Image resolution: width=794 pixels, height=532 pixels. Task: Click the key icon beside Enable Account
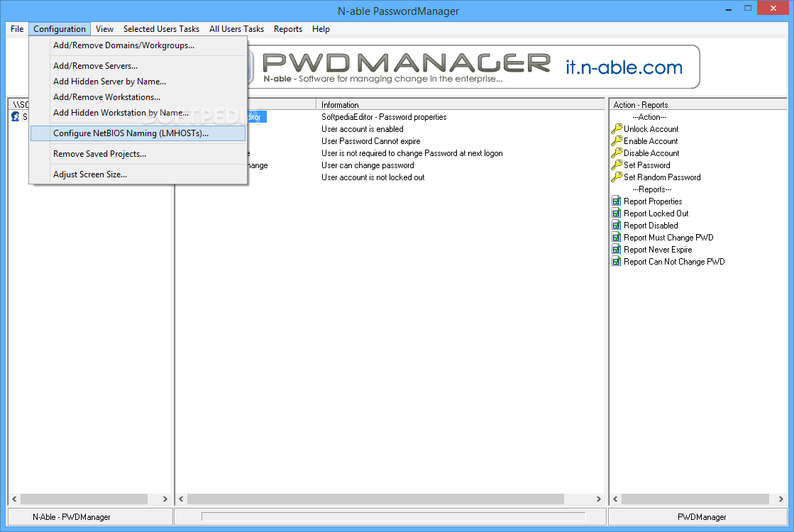pyautogui.click(x=617, y=141)
